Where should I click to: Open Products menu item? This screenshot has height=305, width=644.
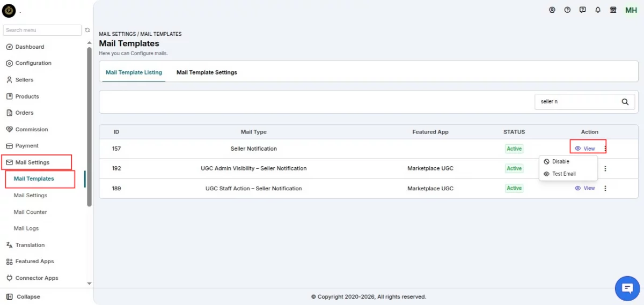(27, 96)
